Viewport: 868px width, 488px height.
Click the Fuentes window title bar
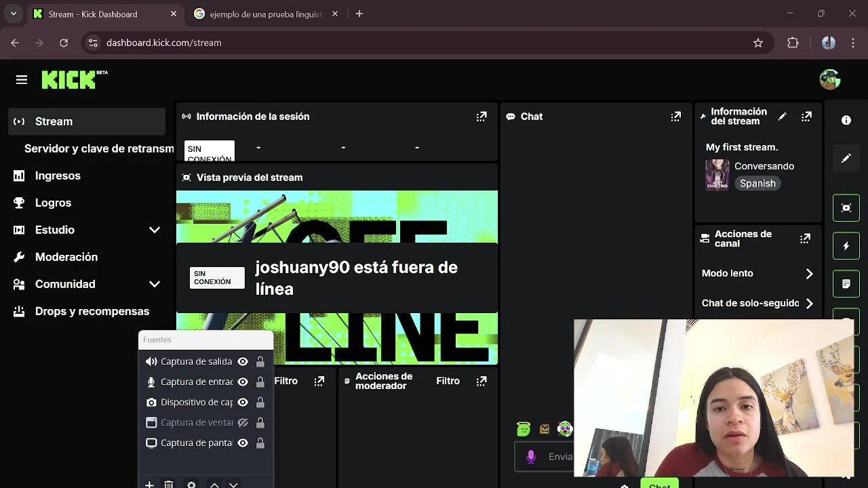coord(205,340)
